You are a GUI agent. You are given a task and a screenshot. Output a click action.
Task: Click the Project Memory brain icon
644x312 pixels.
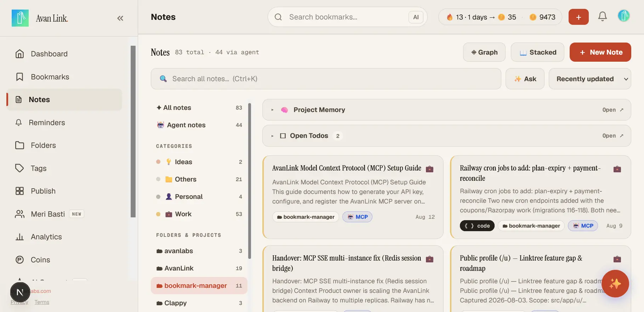[x=284, y=110]
